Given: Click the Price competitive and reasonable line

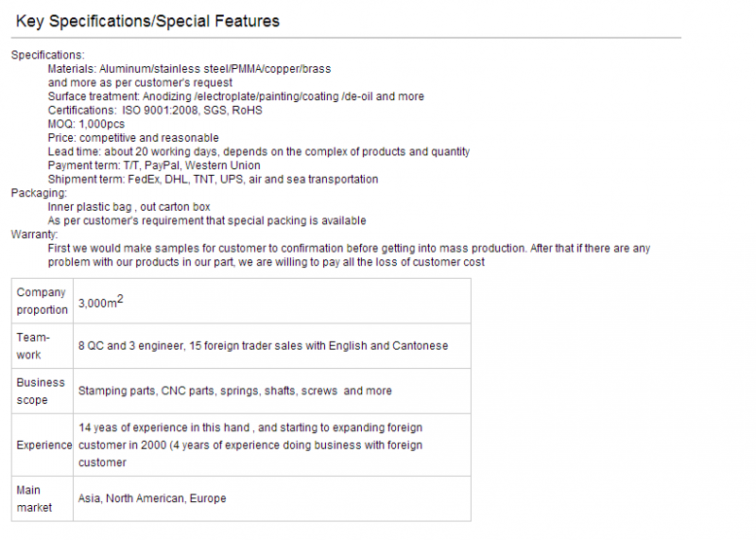Looking at the screenshot, I should click(x=133, y=138).
